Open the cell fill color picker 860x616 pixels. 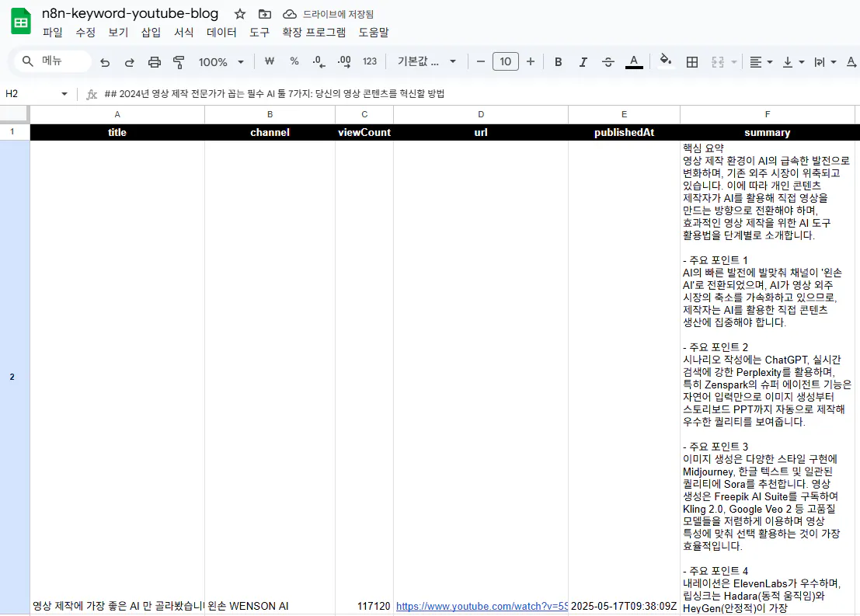(665, 61)
